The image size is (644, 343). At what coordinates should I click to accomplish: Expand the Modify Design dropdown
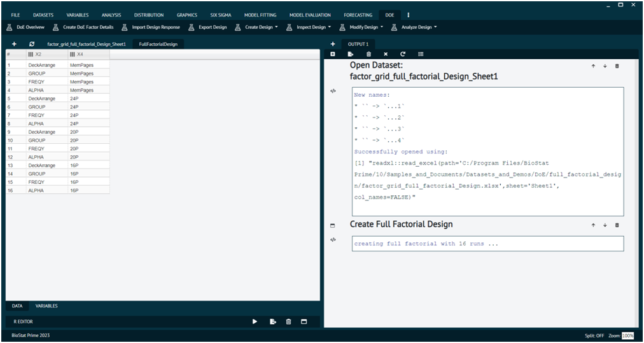pos(361,27)
